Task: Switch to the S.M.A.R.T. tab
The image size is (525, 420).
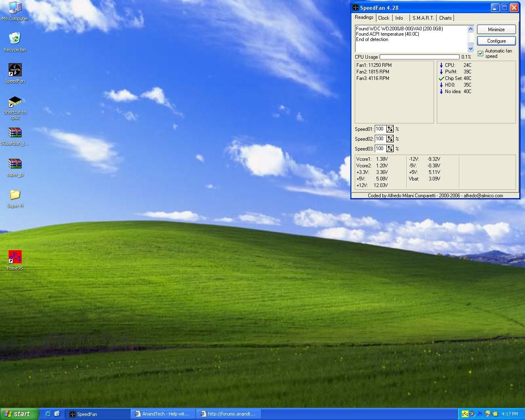Action: [x=423, y=18]
